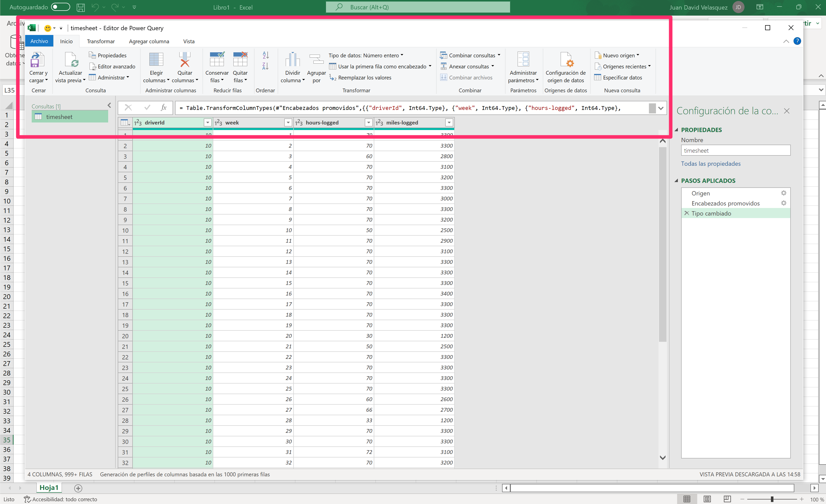Click the Administrar parámetros icon
Screen dimensions: 826x504
pos(523,60)
